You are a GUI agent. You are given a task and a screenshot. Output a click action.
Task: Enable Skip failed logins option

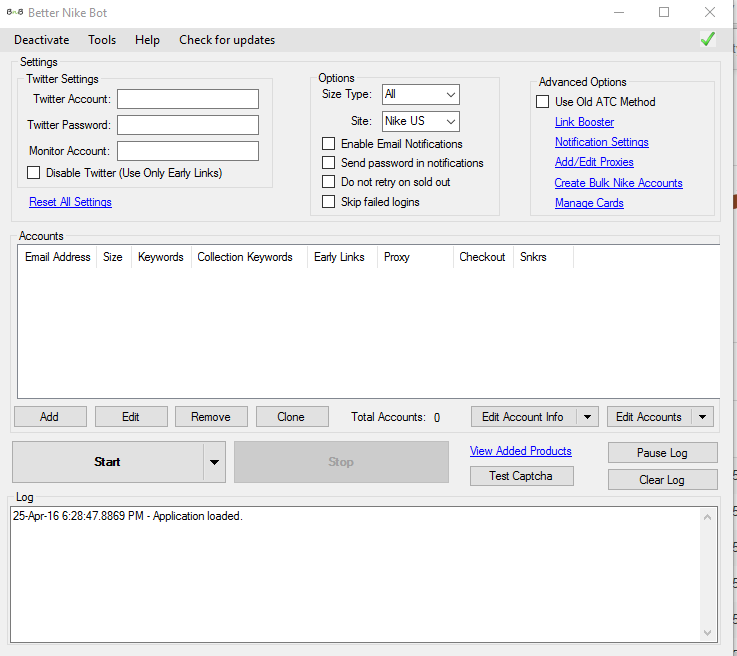point(328,202)
